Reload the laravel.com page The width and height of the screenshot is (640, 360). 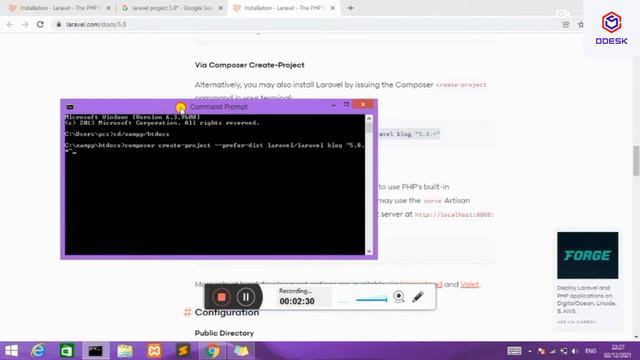pyautogui.click(x=40, y=24)
